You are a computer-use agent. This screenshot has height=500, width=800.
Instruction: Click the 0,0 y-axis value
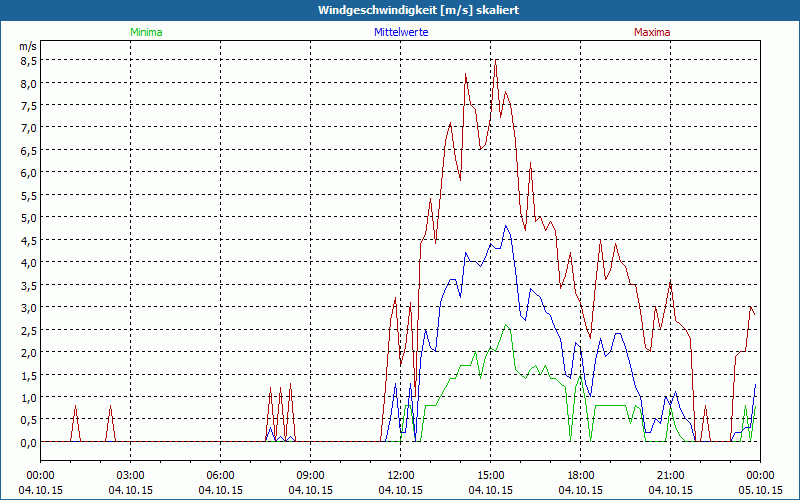pos(28,442)
